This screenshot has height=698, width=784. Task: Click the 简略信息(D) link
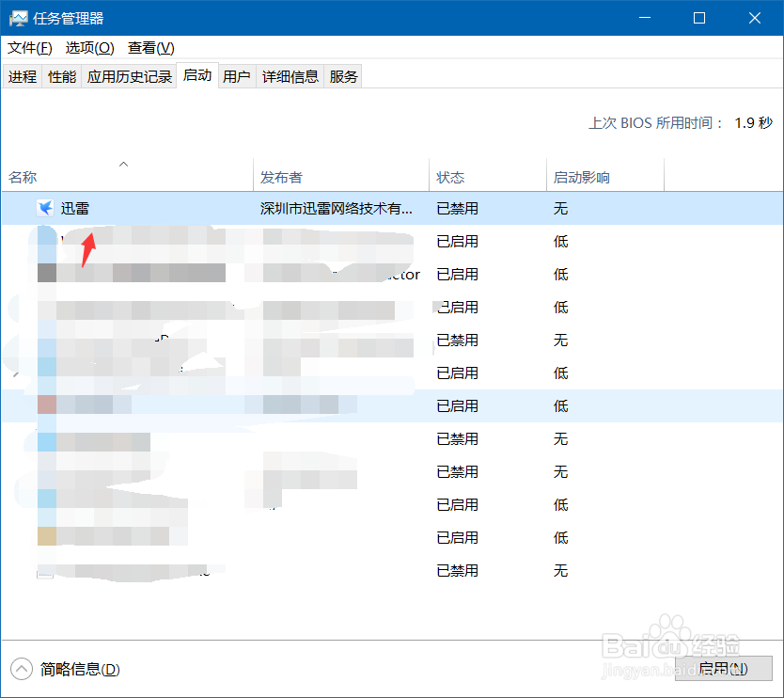[80, 669]
